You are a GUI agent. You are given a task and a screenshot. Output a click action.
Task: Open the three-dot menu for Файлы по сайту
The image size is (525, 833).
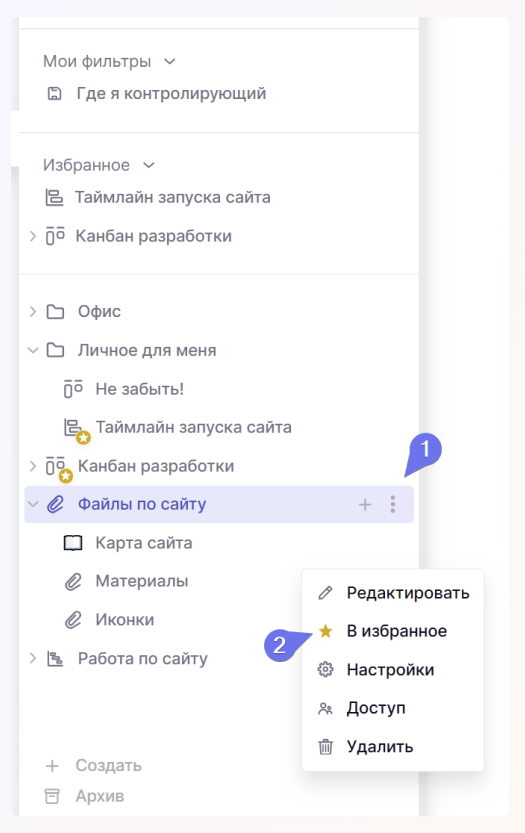tap(393, 504)
